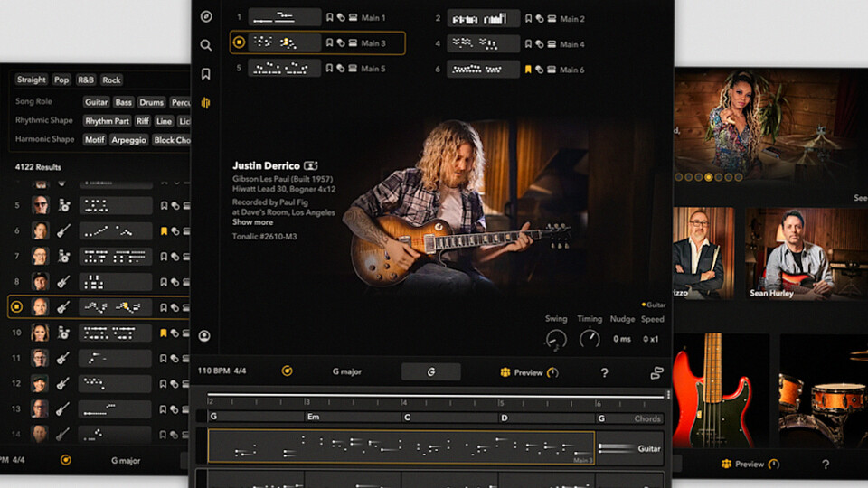Adjust the Timing knob
868x488 pixels.
tap(590, 339)
